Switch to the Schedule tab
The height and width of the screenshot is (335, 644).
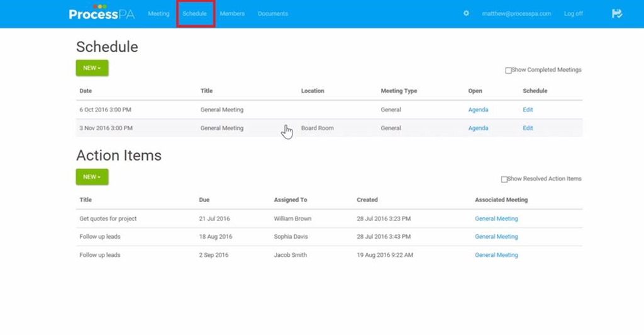pyautogui.click(x=195, y=14)
